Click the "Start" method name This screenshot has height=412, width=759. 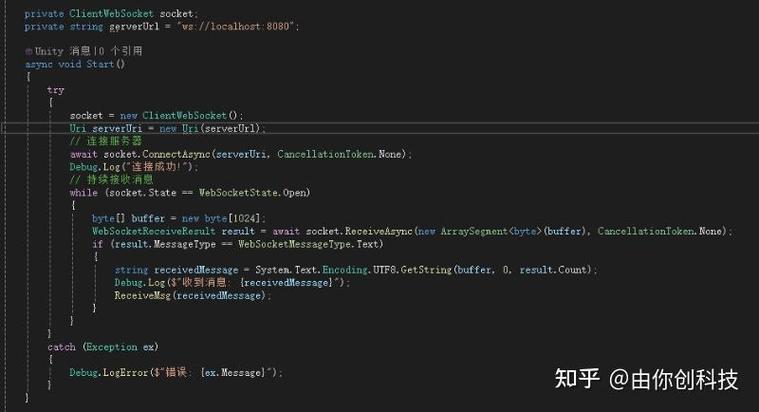click(x=100, y=64)
